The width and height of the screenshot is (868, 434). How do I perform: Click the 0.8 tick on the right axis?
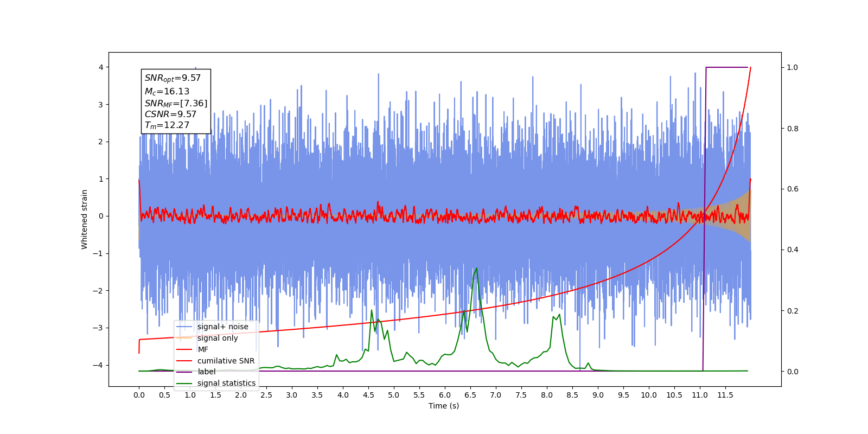click(x=793, y=129)
